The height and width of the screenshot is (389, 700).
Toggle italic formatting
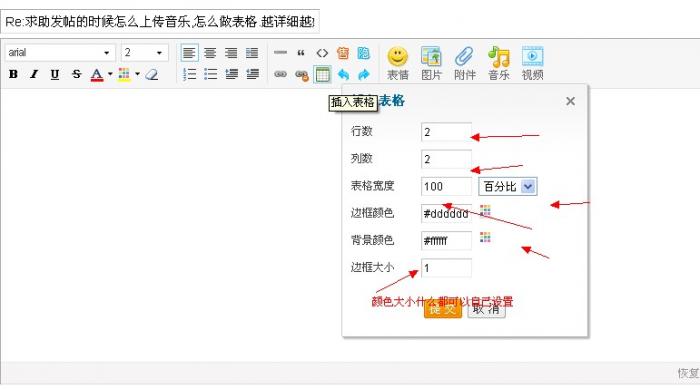click(x=34, y=74)
